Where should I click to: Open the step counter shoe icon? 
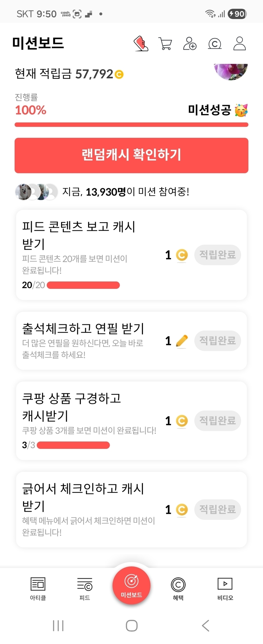tap(141, 43)
